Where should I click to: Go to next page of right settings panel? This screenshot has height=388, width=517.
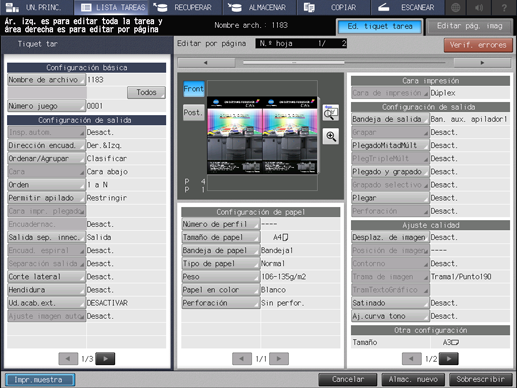click(449, 359)
